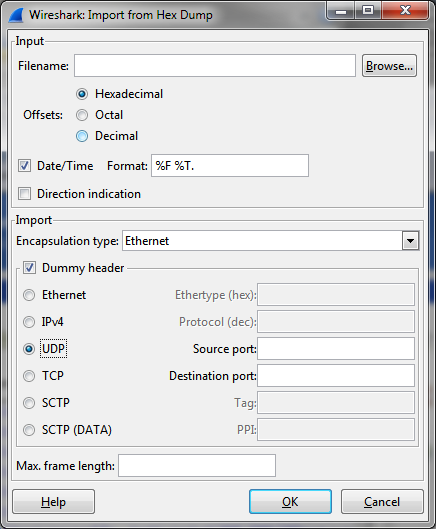Click the Source port input field
436x529 pixels.
336,349
